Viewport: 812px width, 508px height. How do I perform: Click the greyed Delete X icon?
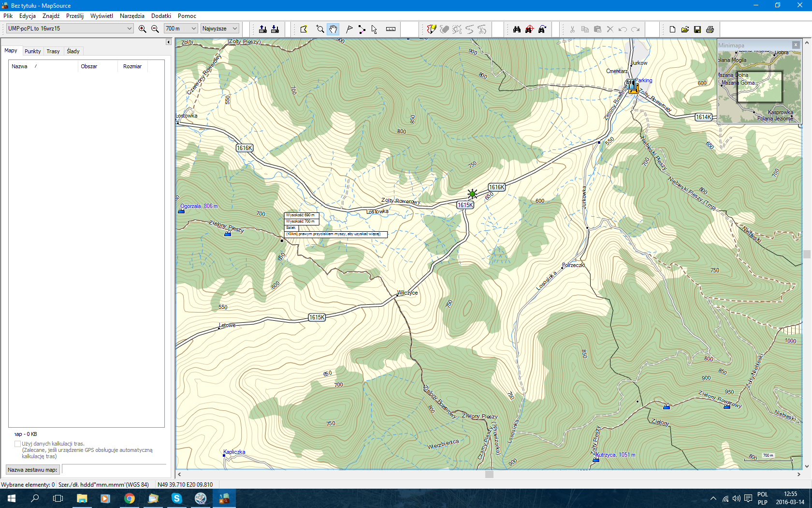610,29
